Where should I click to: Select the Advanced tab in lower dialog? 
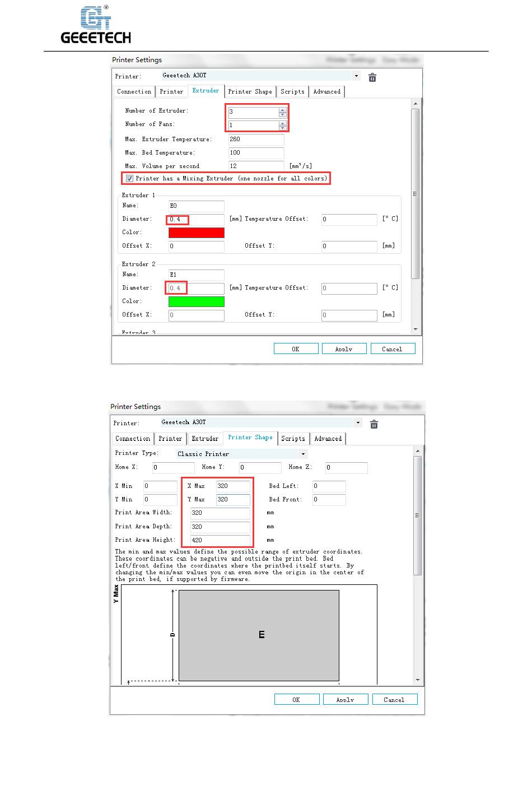point(328,439)
